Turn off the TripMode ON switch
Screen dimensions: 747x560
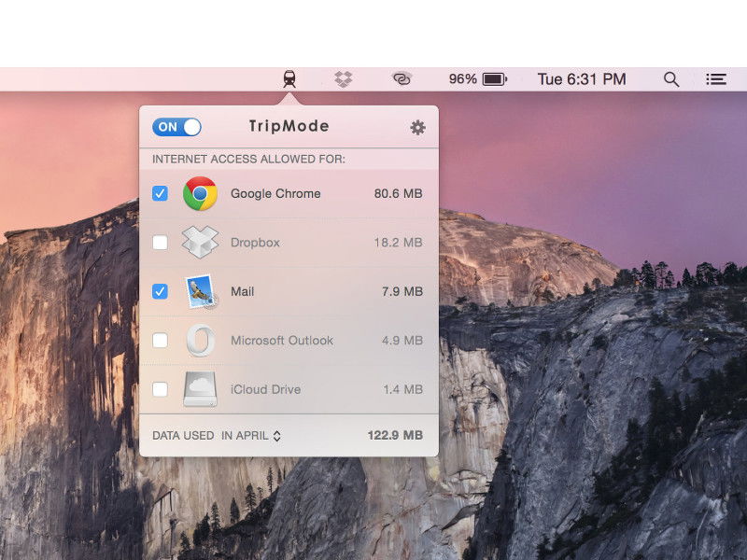(x=176, y=127)
